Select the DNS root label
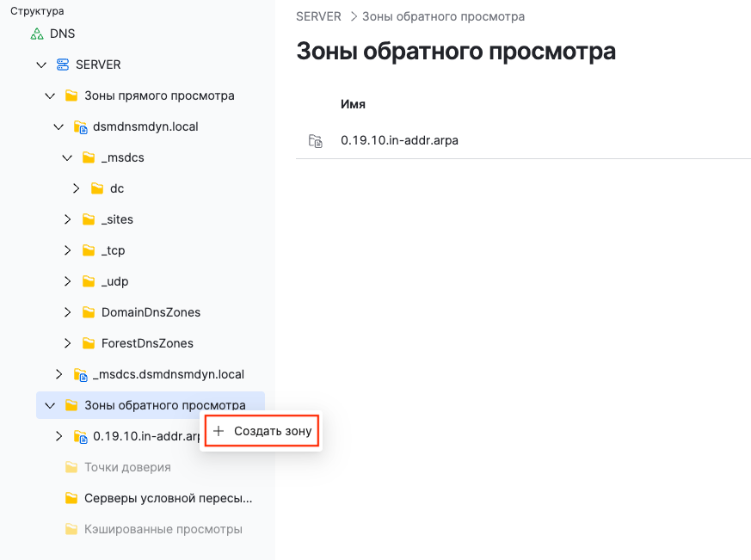The height and width of the screenshot is (560, 751). click(x=62, y=34)
